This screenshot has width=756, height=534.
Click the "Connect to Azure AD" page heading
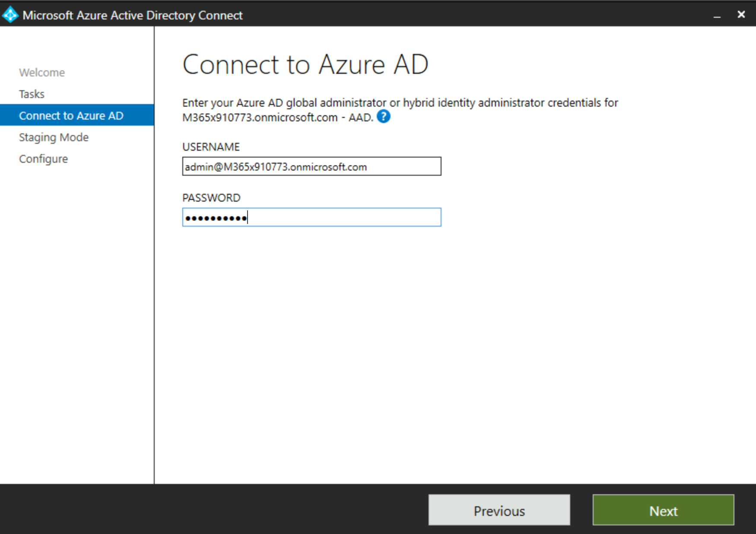tap(305, 64)
